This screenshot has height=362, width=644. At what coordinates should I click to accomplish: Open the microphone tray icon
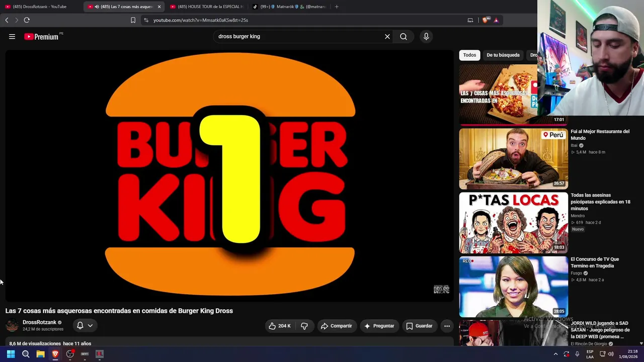coord(577,354)
